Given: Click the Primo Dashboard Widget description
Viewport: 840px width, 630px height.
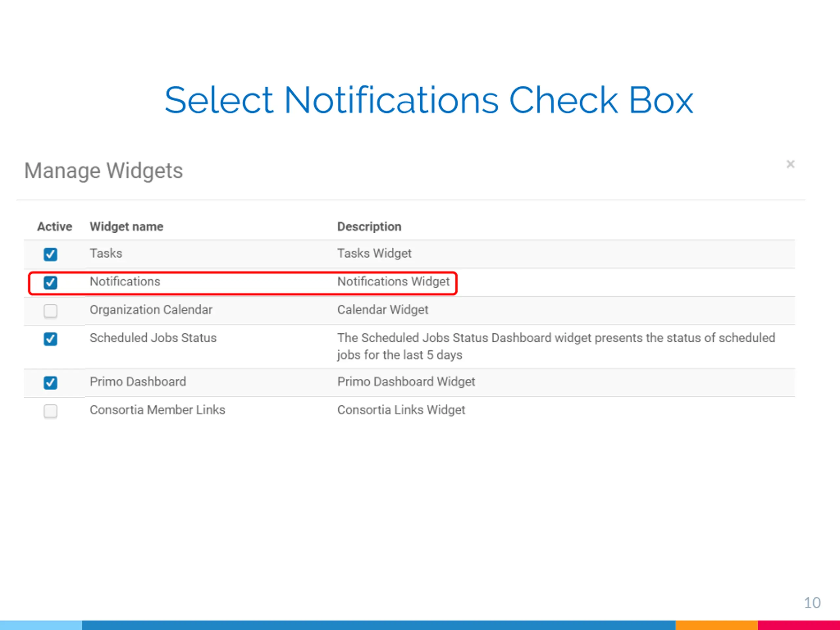Looking at the screenshot, I should 406,382.
